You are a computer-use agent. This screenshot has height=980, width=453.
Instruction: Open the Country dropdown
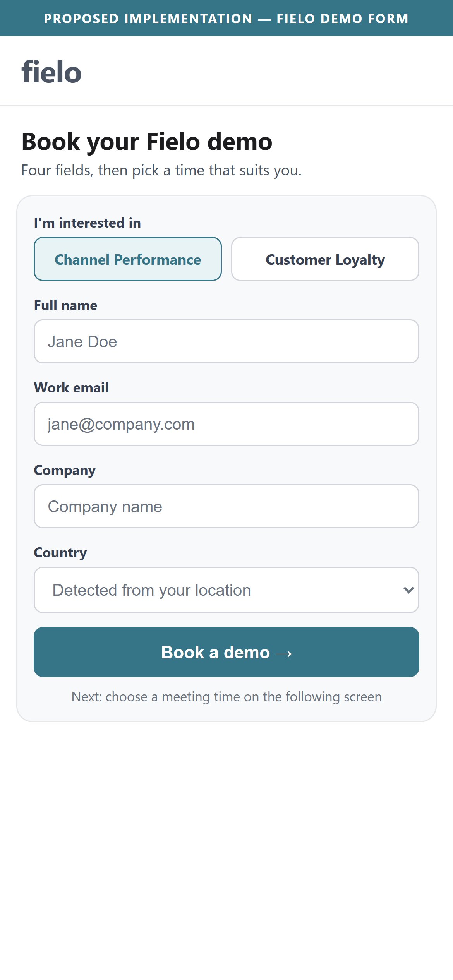226,590
